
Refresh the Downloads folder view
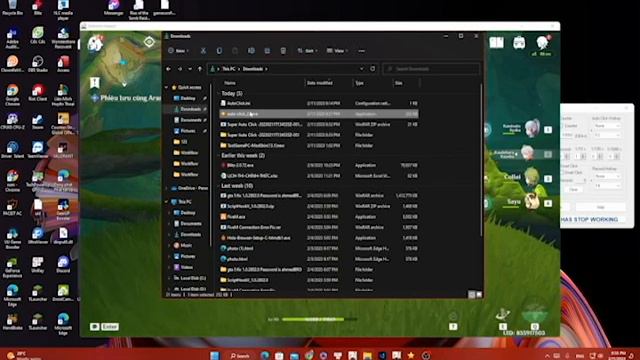(x=372, y=69)
